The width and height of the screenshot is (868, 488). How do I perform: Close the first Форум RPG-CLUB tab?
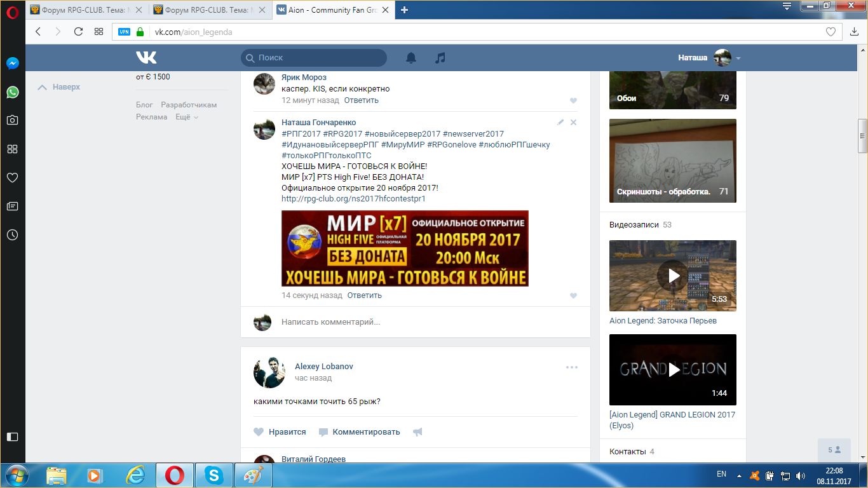(139, 10)
